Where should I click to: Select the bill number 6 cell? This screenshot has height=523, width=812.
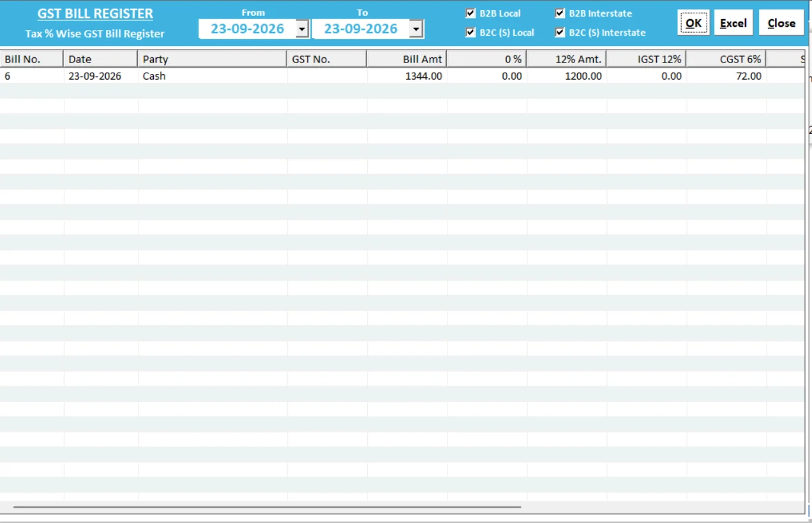point(31,76)
